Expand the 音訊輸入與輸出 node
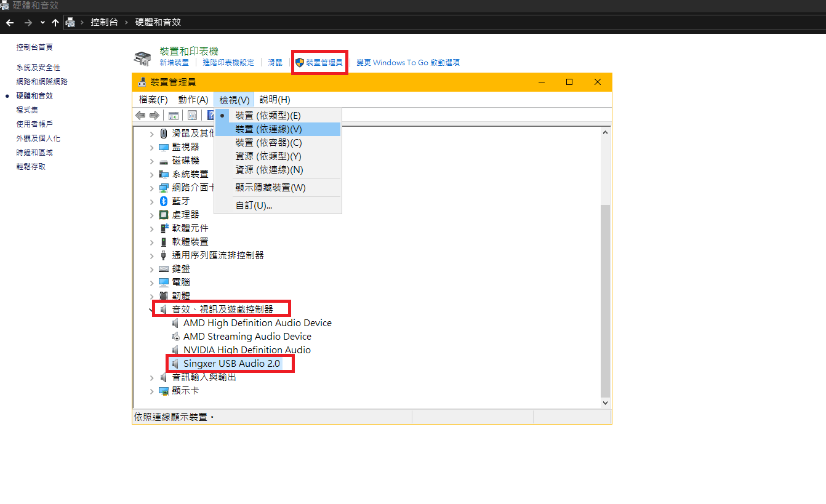This screenshot has width=826, height=504. point(152,377)
